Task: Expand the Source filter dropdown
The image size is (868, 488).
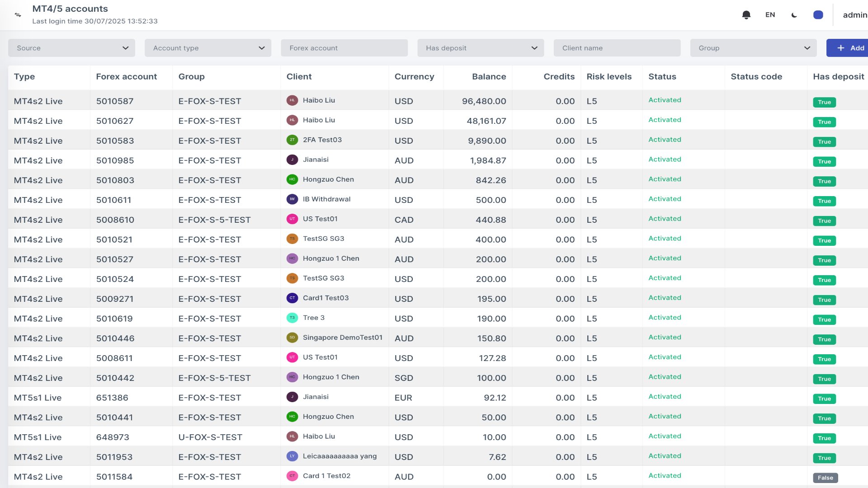Action: (72, 48)
